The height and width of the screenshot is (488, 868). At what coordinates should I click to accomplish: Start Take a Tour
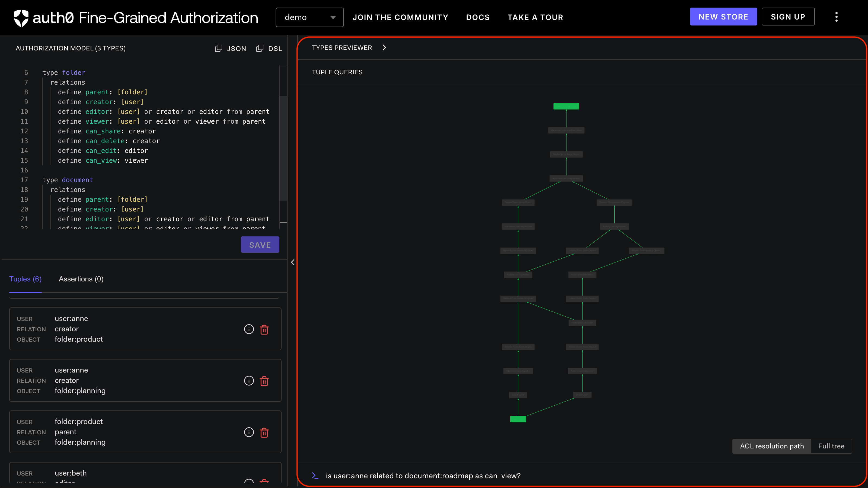(535, 17)
